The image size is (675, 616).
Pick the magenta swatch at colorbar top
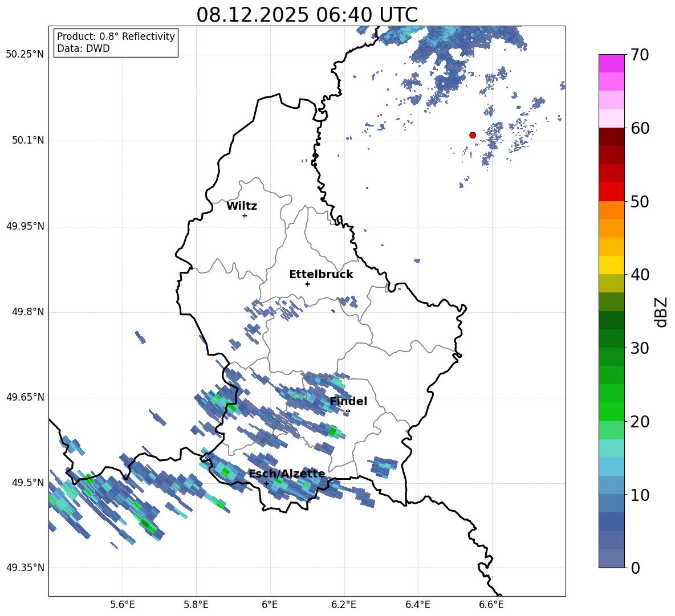tap(611, 63)
